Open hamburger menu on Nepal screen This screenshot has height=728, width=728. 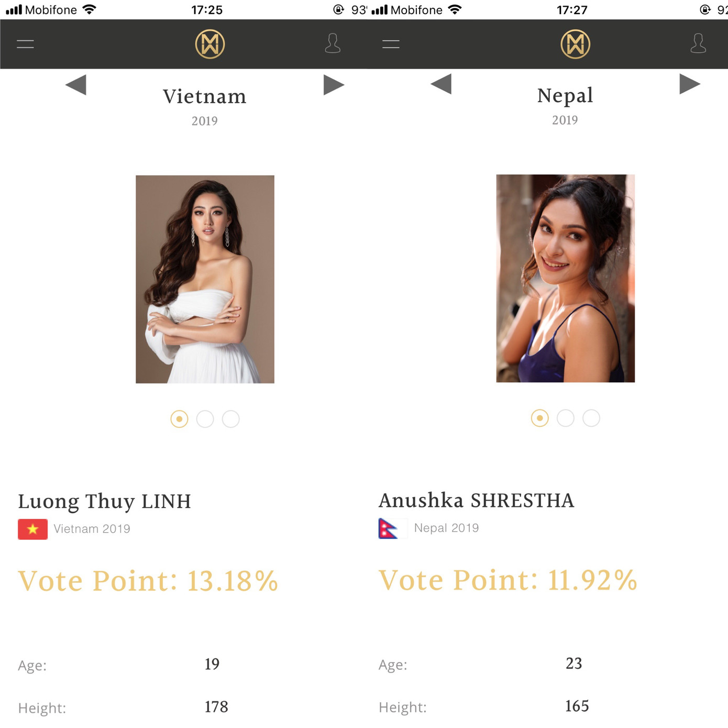(391, 44)
